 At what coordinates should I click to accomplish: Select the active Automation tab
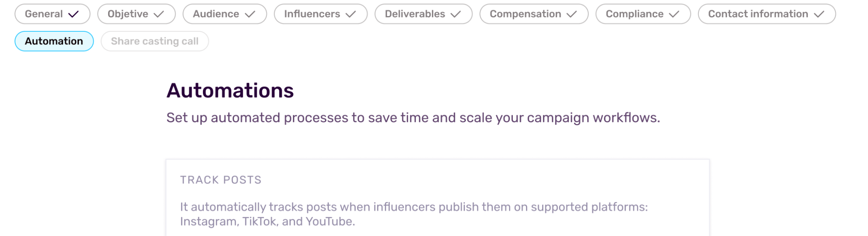click(x=54, y=41)
